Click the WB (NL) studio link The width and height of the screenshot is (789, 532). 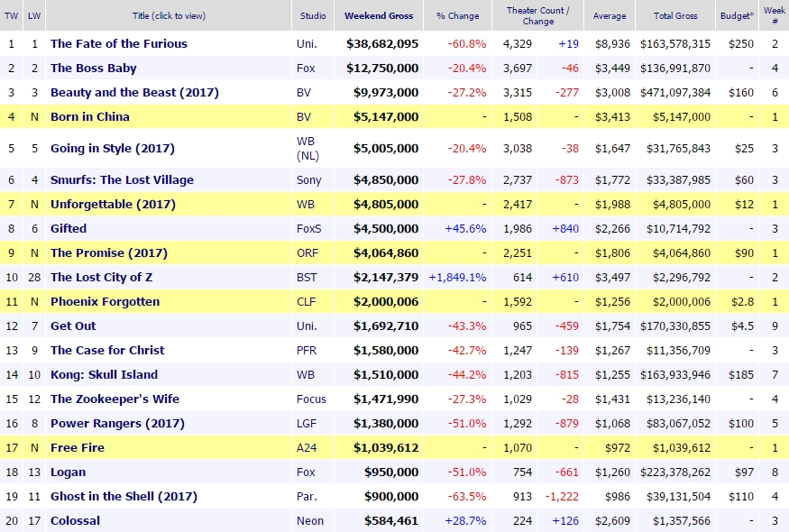308,149
